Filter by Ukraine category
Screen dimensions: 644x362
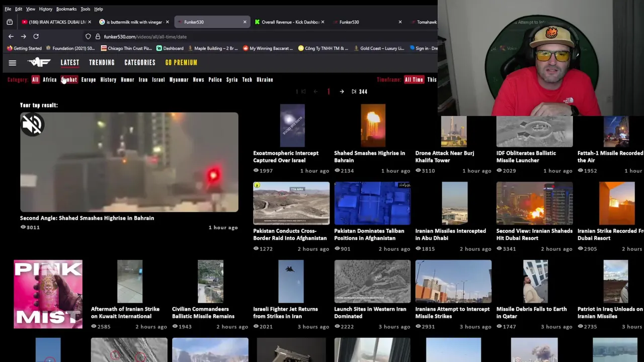click(265, 79)
